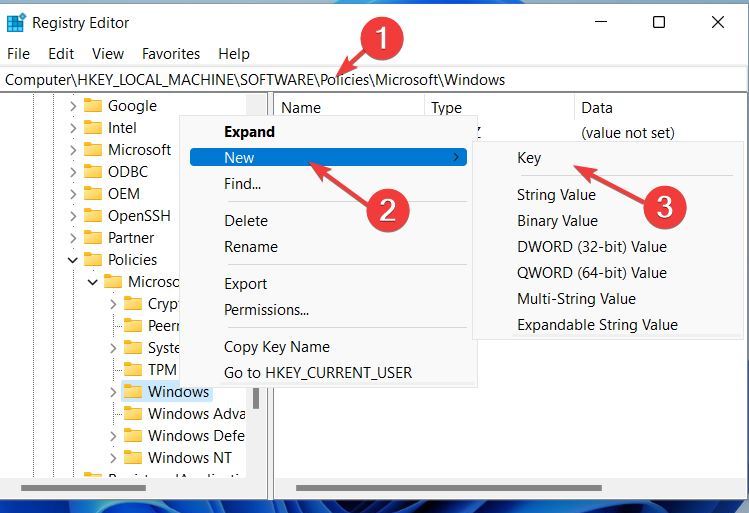Expand the Windows key chevron

click(113, 392)
